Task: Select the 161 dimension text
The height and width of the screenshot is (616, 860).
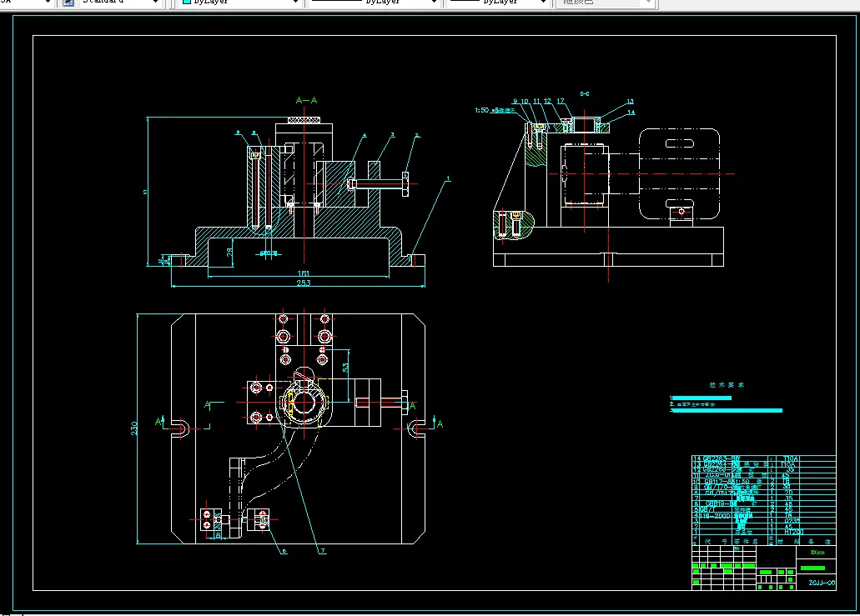Action: click(x=304, y=273)
